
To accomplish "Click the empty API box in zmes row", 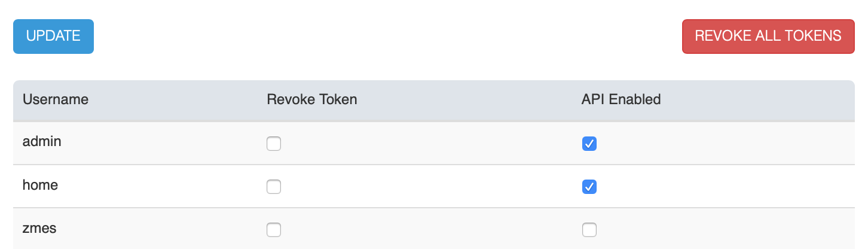I will [x=589, y=230].
